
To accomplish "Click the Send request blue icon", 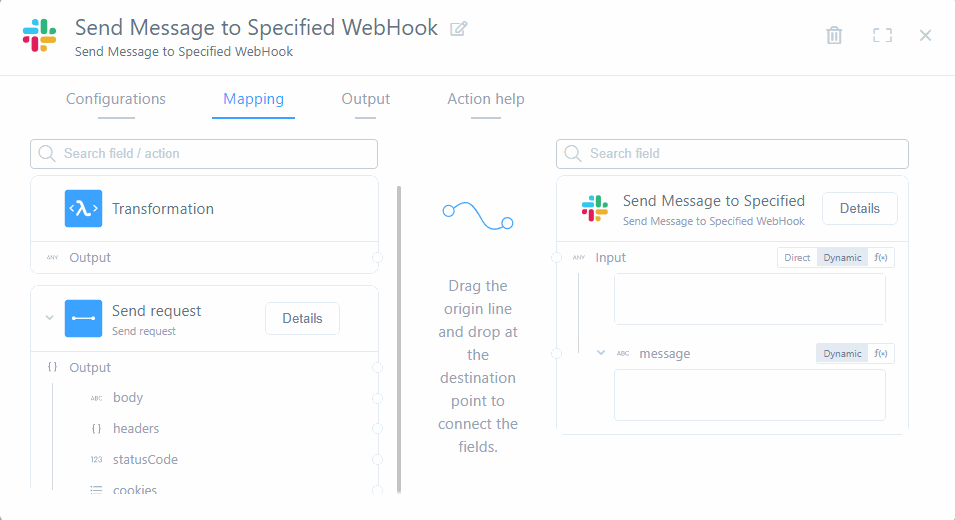I will 84,318.
